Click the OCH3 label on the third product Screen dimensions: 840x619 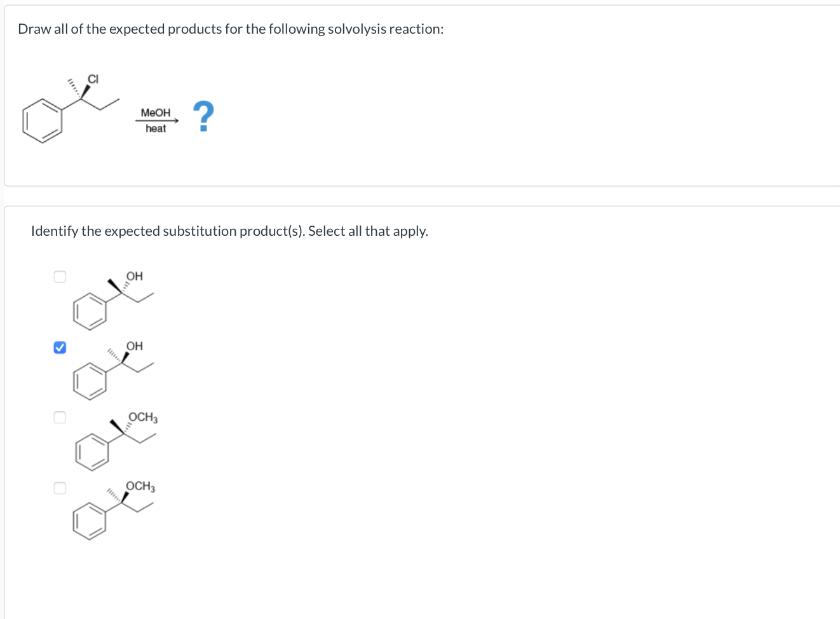pos(142,417)
